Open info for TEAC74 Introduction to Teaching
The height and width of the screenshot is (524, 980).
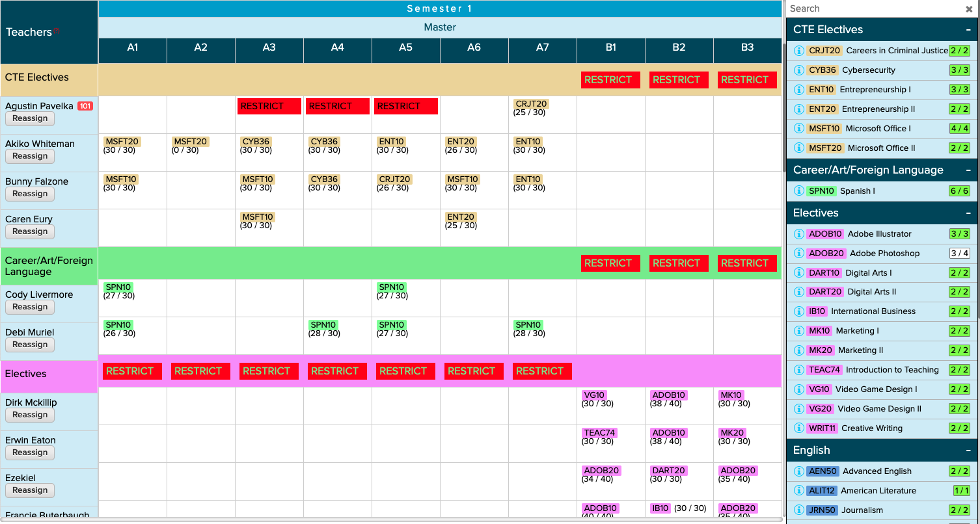(798, 369)
